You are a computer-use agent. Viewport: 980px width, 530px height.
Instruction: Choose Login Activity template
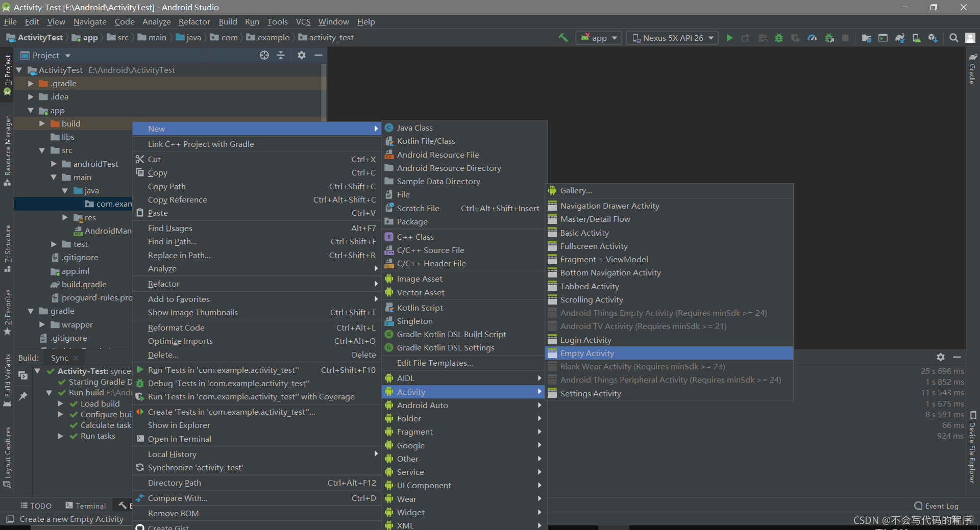[x=669, y=340]
